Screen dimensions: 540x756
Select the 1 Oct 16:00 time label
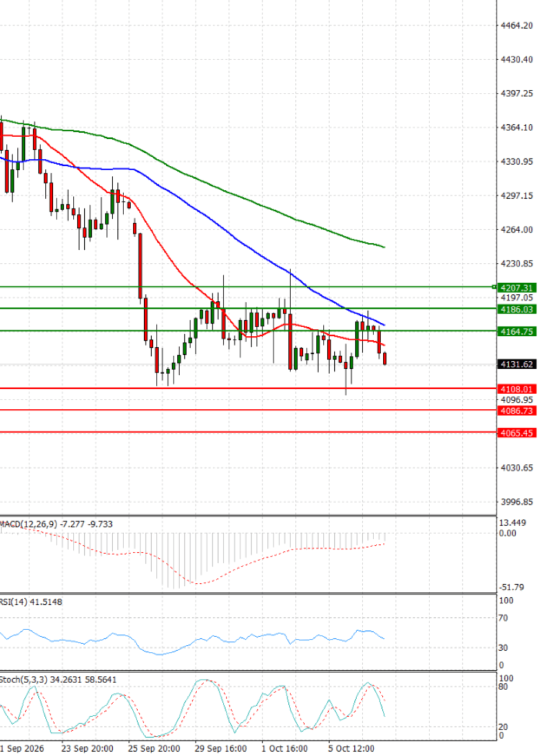tap(285, 748)
